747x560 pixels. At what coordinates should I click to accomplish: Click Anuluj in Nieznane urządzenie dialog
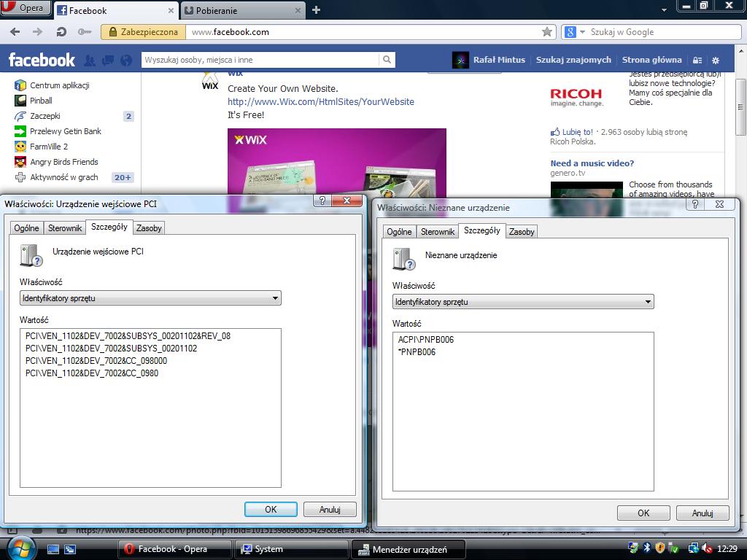point(703,513)
